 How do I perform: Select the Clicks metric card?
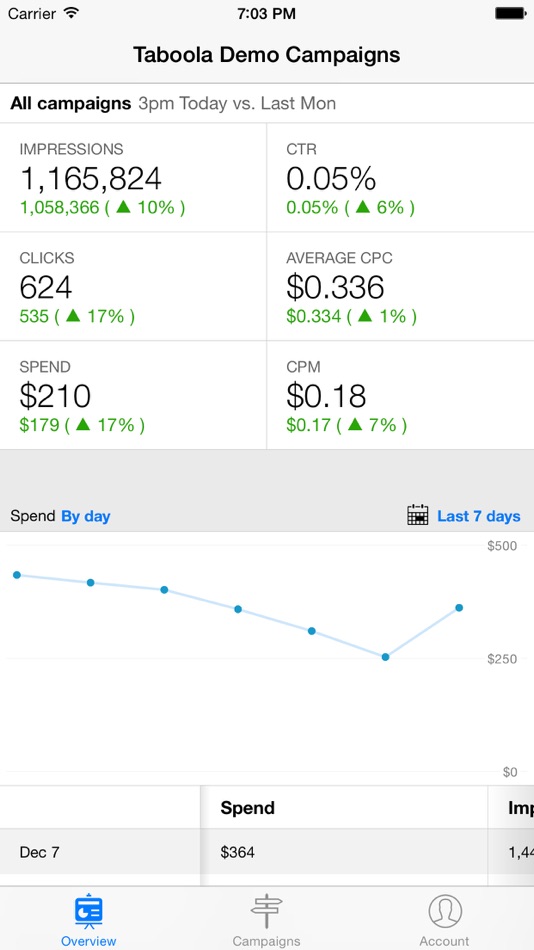[x=133, y=286]
